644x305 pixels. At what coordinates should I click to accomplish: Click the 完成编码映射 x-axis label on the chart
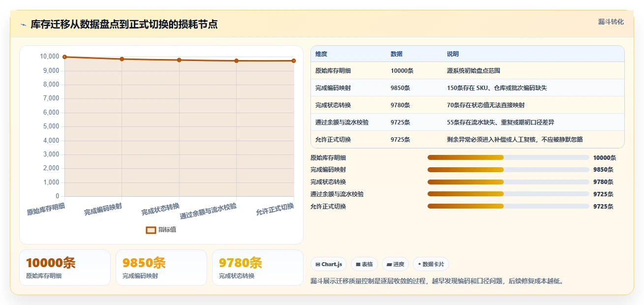[103, 209]
